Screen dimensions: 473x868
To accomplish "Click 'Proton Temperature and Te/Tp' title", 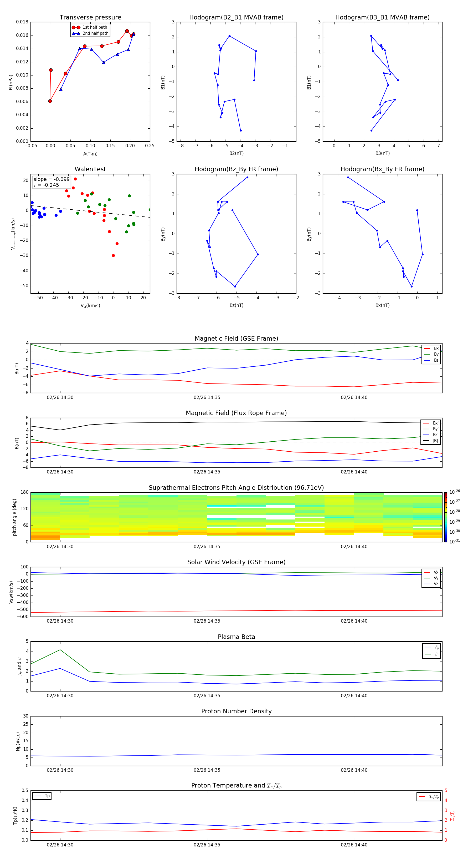I will point(236,786).
